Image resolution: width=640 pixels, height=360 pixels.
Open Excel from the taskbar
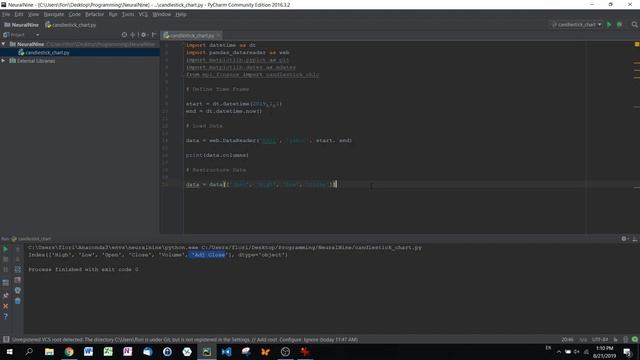[108, 351]
